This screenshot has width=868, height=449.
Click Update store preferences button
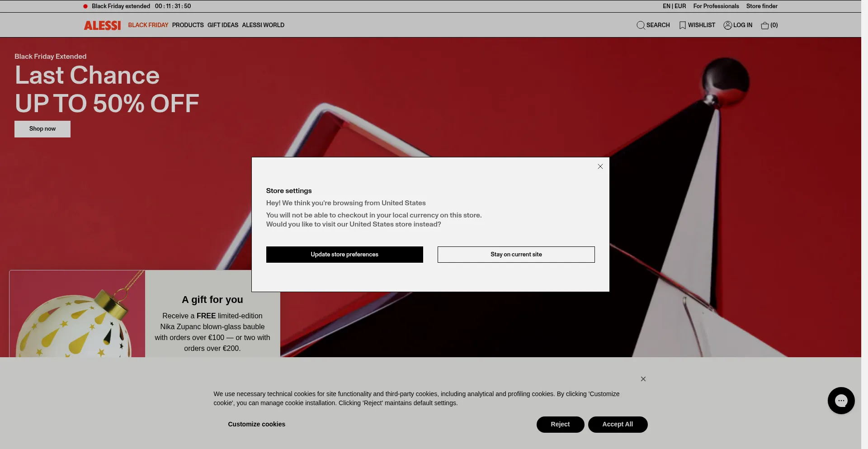pos(344,255)
